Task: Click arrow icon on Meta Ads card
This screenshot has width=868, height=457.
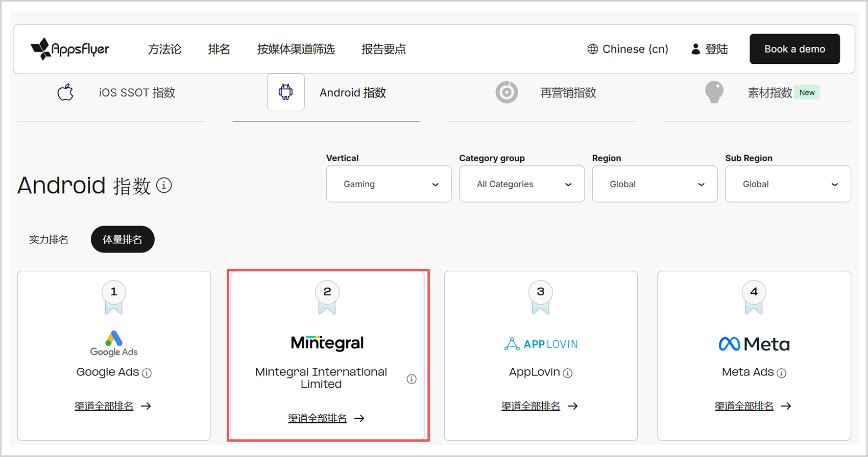Action: (x=786, y=406)
